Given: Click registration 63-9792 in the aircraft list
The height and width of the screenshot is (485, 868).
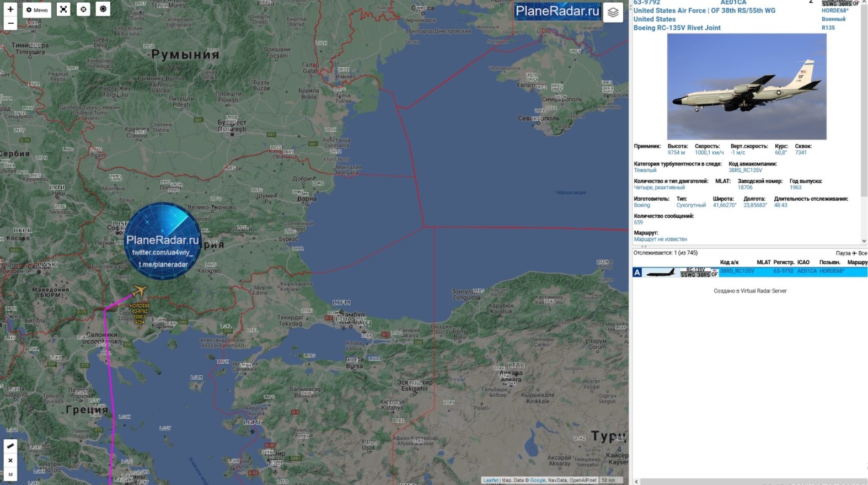Looking at the screenshot, I should pos(783,271).
